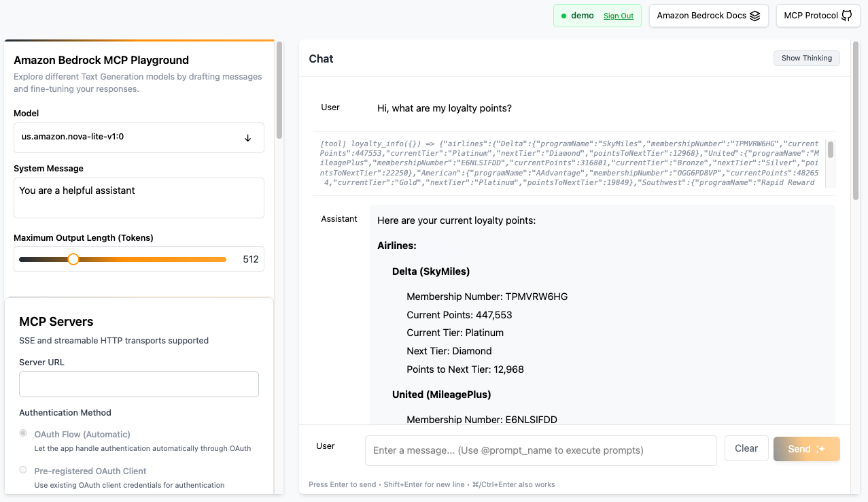This screenshot has width=868, height=502.
Task: Click the Send button
Action: pos(807,449)
